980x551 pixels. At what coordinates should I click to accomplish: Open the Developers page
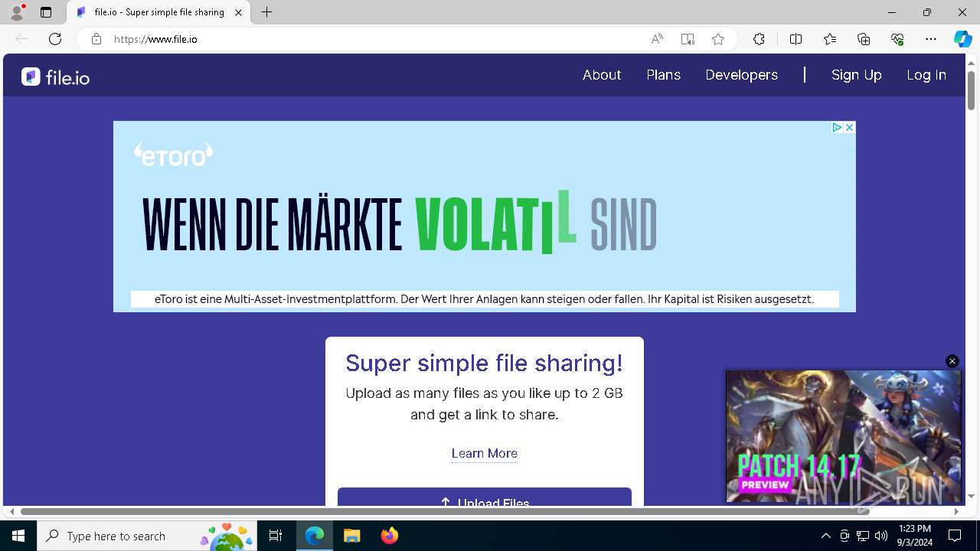coord(741,75)
